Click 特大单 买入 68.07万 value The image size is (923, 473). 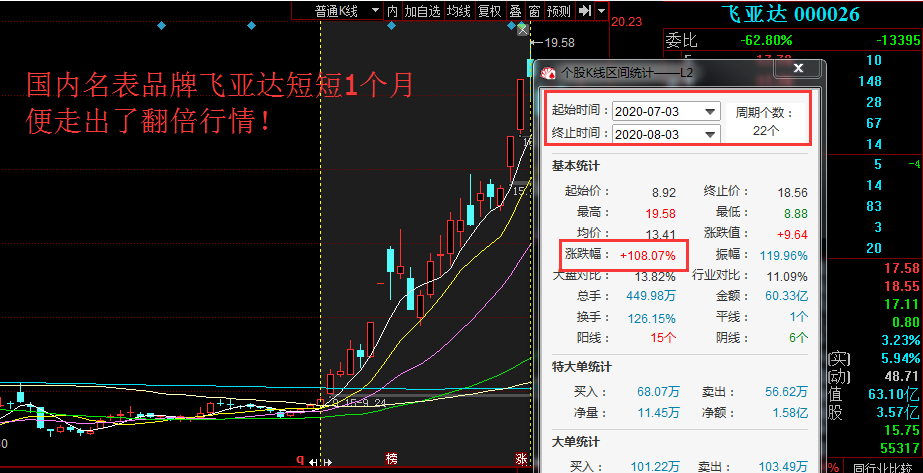(x=658, y=392)
